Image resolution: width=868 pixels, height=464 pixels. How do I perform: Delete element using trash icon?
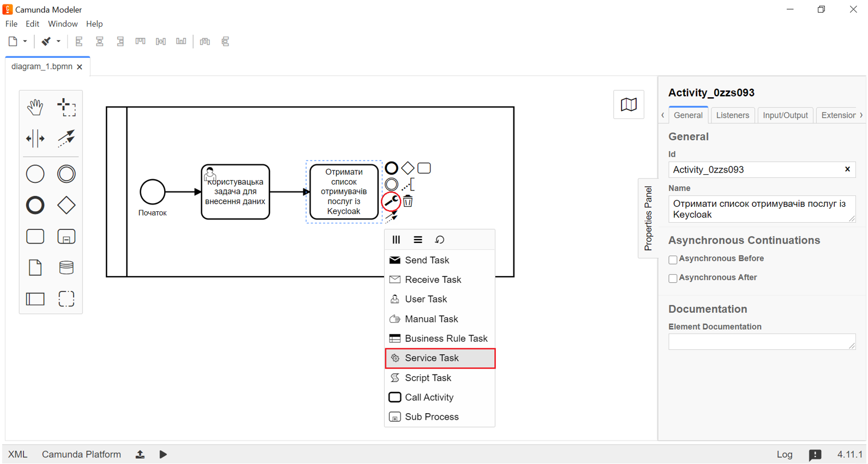(x=408, y=201)
